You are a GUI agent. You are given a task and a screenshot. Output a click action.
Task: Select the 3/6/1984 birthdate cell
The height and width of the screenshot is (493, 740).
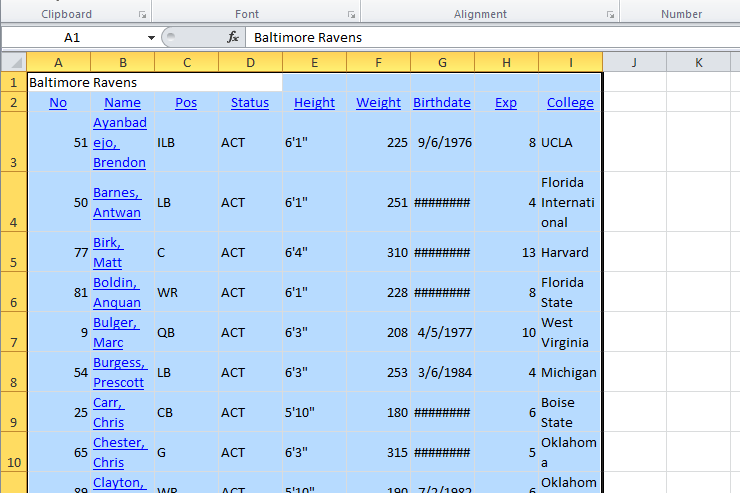[x=443, y=372]
